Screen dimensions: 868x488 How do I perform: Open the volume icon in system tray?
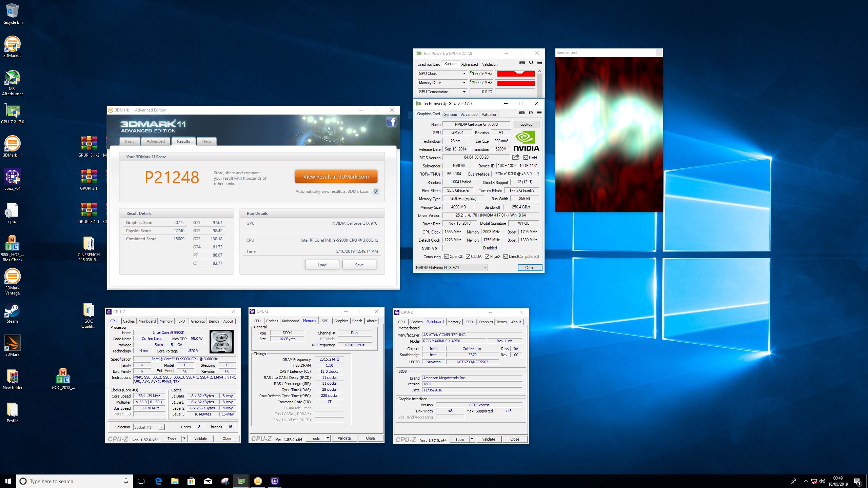tap(822, 481)
